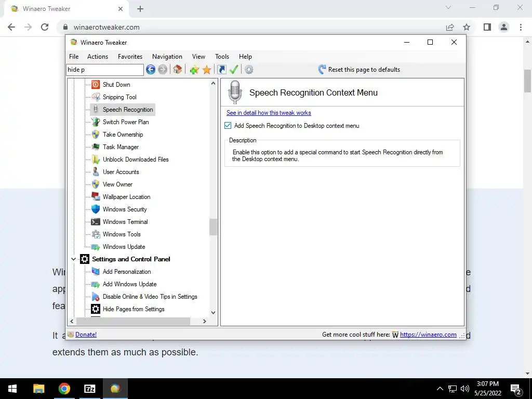This screenshot has width=532, height=399.
Task: Toggle the Chrome side panel icon
Action: [487, 27]
